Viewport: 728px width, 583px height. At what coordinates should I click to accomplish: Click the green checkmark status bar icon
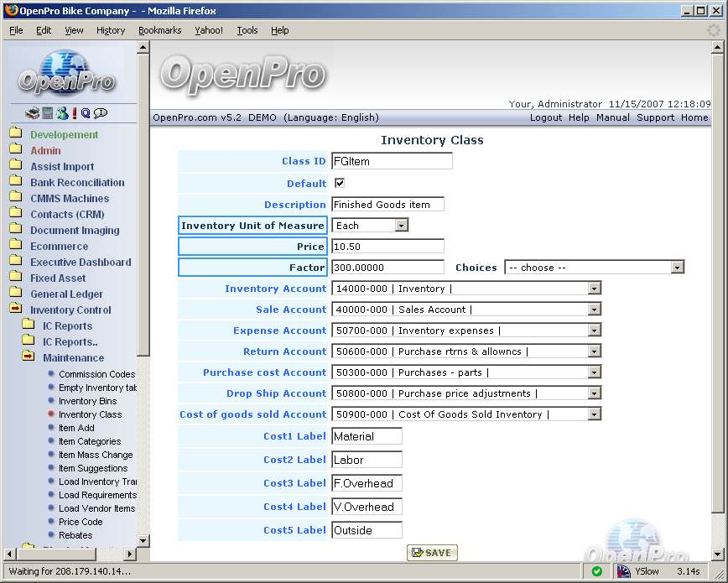pos(596,571)
